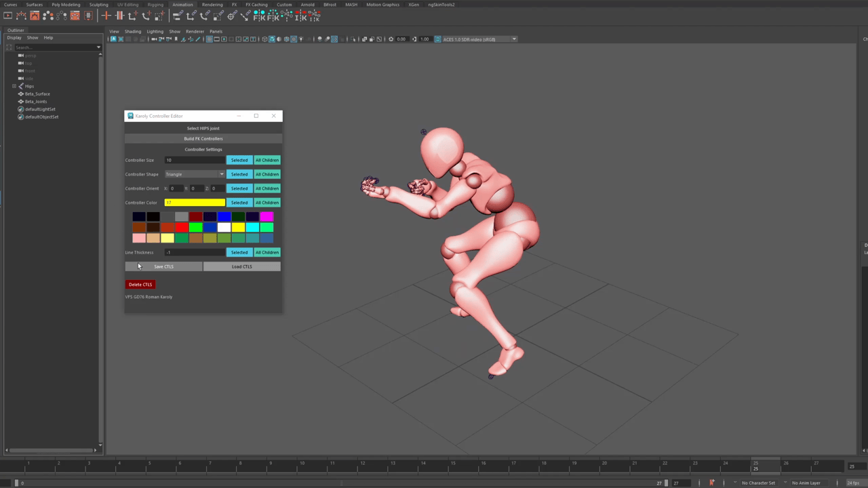Screen dimensions: 868x488
Task: Open the viewport Shading menu
Action: pyautogui.click(x=133, y=31)
